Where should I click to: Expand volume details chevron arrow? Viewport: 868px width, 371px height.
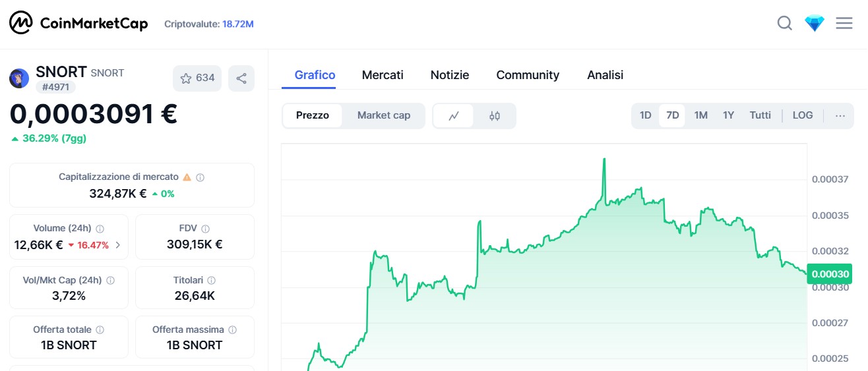coord(118,245)
